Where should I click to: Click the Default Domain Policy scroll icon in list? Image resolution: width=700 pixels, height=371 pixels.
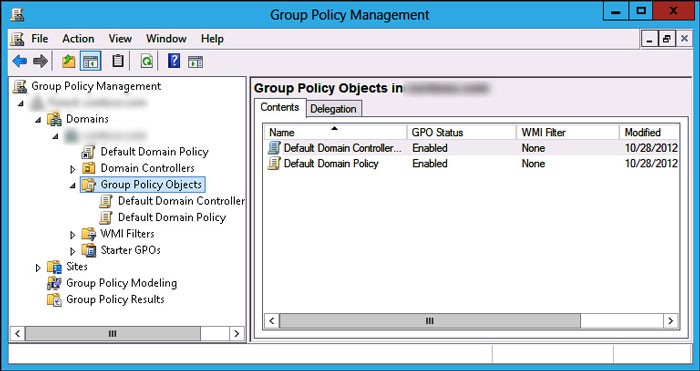click(274, 163)
